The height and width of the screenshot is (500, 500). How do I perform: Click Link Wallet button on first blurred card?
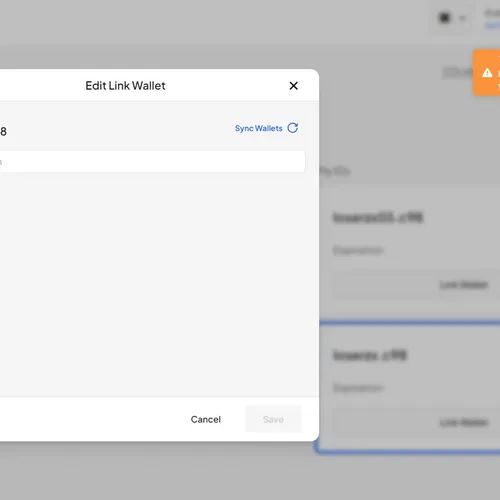[x=464, y=285]
